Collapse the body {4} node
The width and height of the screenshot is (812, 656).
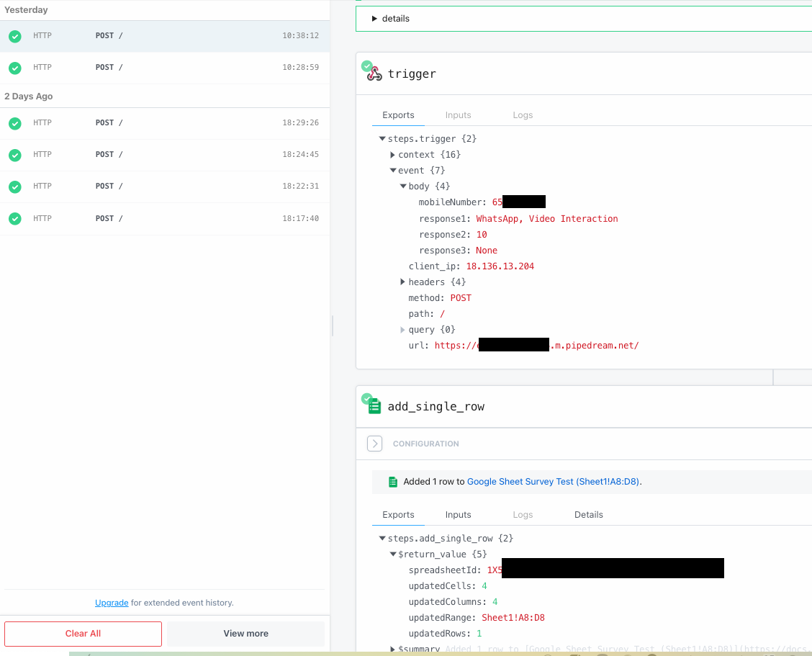(403, 187)
